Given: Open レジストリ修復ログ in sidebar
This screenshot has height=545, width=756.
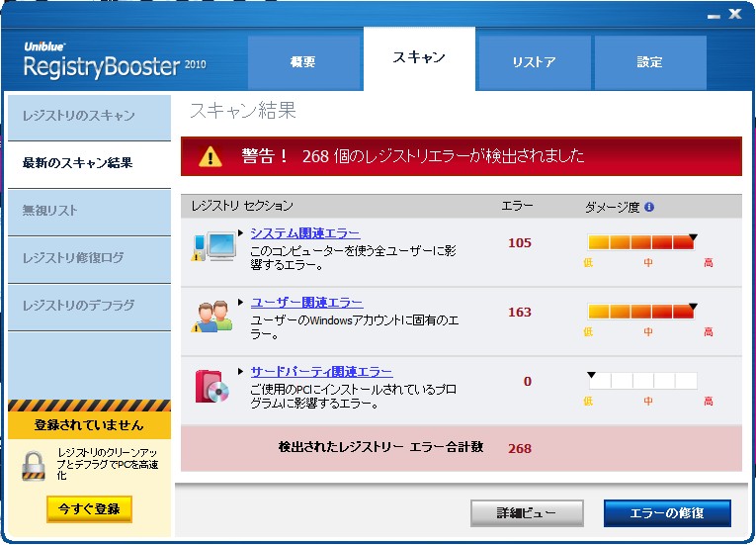Looking at the screenshot, I should coord(89,259).
